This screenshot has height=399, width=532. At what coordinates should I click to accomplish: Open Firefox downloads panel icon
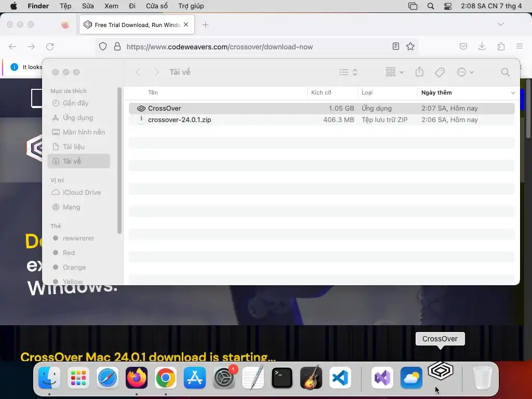pos(482,46)
